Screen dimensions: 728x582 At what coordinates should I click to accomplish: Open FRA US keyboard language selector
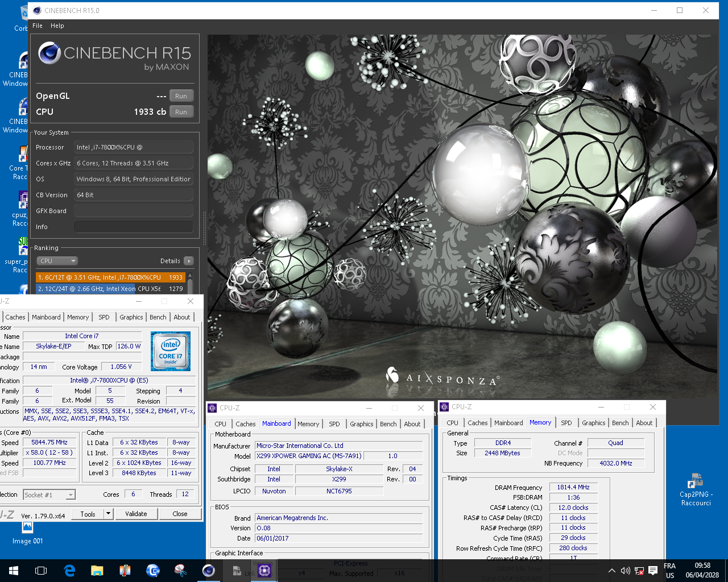coord(670,571)
